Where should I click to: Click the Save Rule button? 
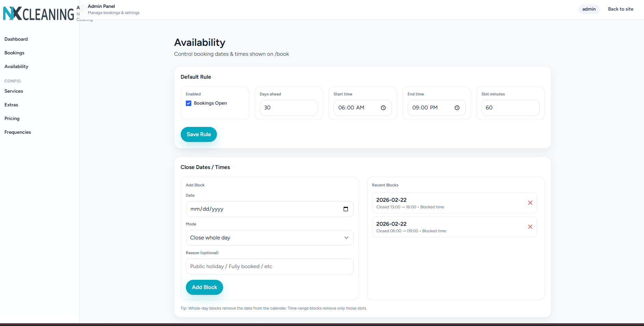click(199, 134)
